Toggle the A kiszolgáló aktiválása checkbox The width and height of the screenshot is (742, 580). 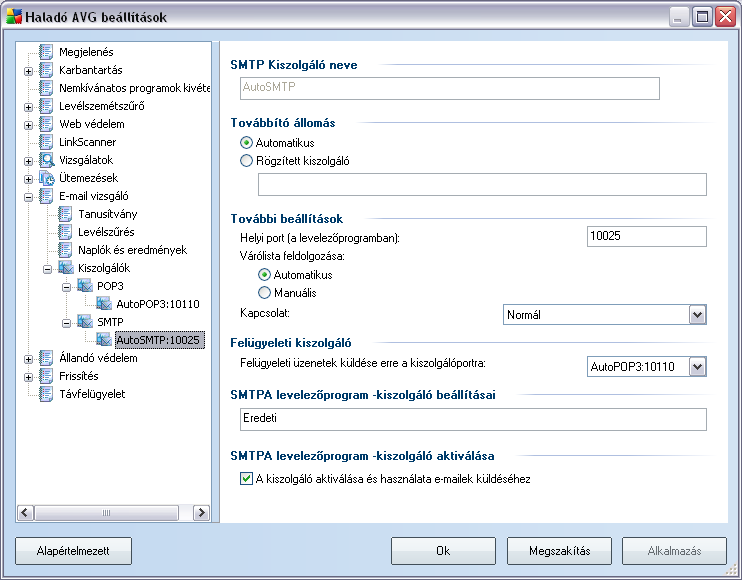coord(246,478)
